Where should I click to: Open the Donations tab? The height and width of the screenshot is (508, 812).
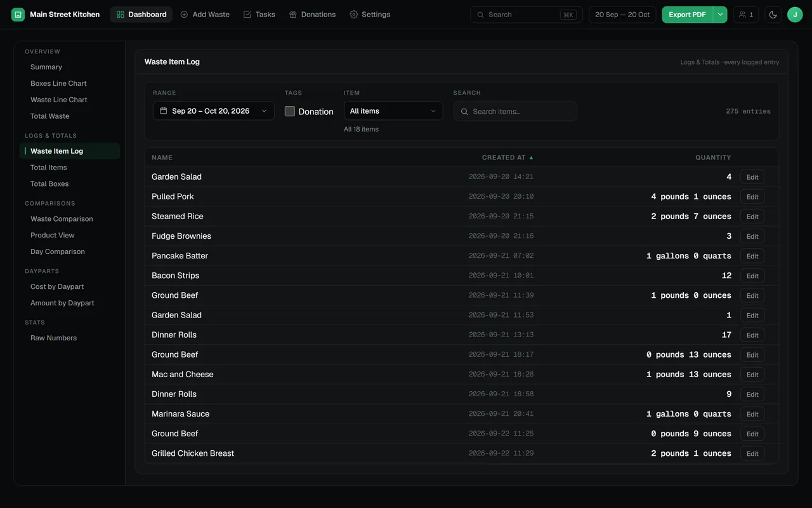point(312,15)
